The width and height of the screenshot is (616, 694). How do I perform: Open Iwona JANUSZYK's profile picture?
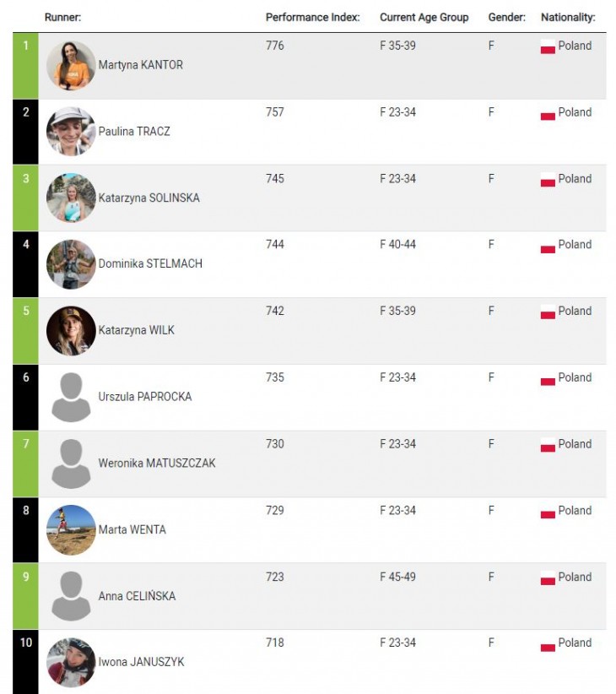click(71, 662)
